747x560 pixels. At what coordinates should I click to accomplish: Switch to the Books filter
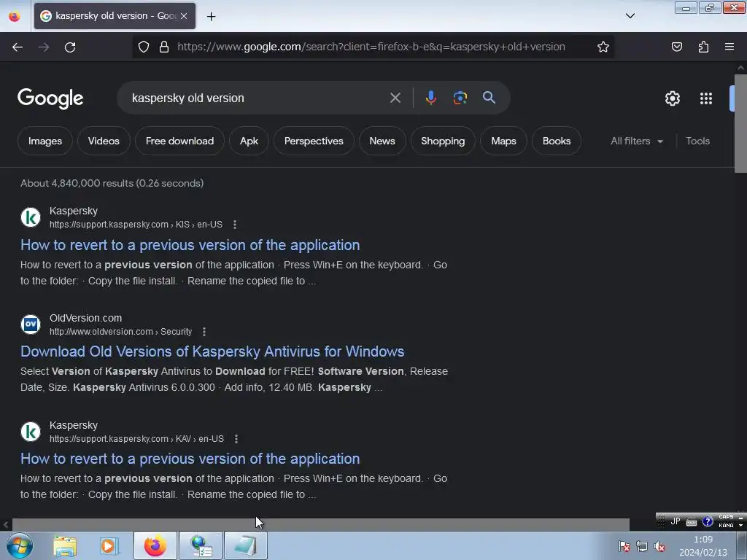pos(557,141)
